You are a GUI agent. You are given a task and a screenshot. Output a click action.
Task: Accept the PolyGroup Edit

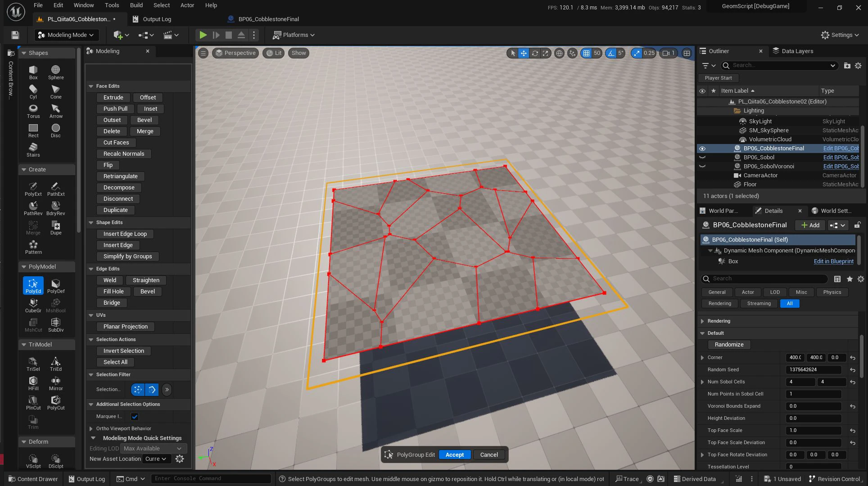[x=455, y=455]
